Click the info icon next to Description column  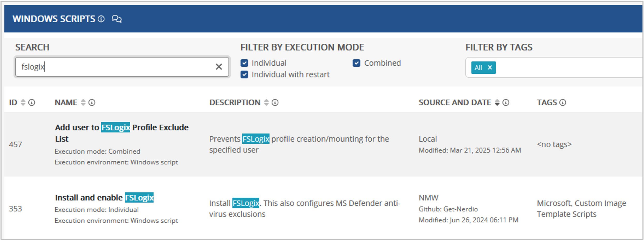click(275, 103)
